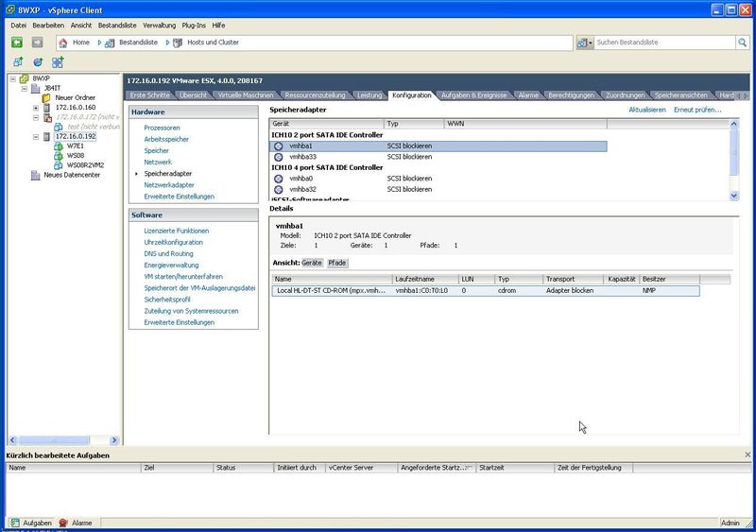
Task: Switch to the Alarme tab
Action: pos(528,95)
